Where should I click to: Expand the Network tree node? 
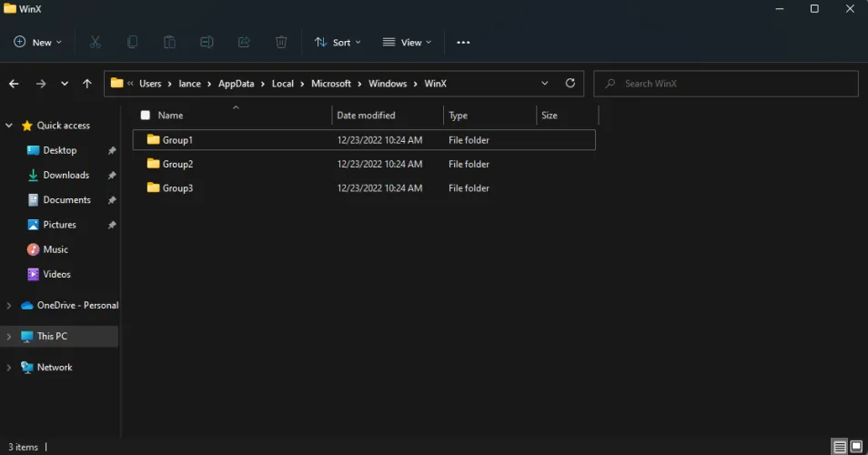coord(9,368)
